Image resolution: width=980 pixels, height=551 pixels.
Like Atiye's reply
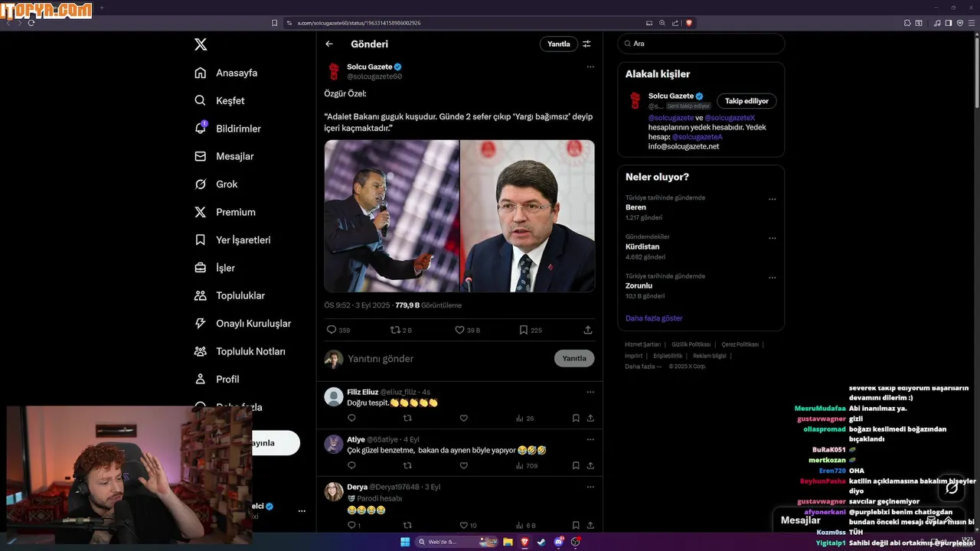463,465
